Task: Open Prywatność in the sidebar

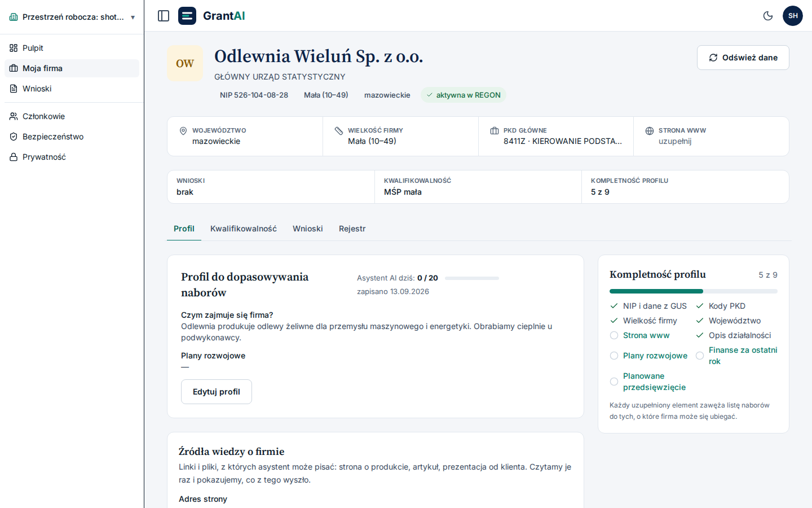Action: pos(72,157)
